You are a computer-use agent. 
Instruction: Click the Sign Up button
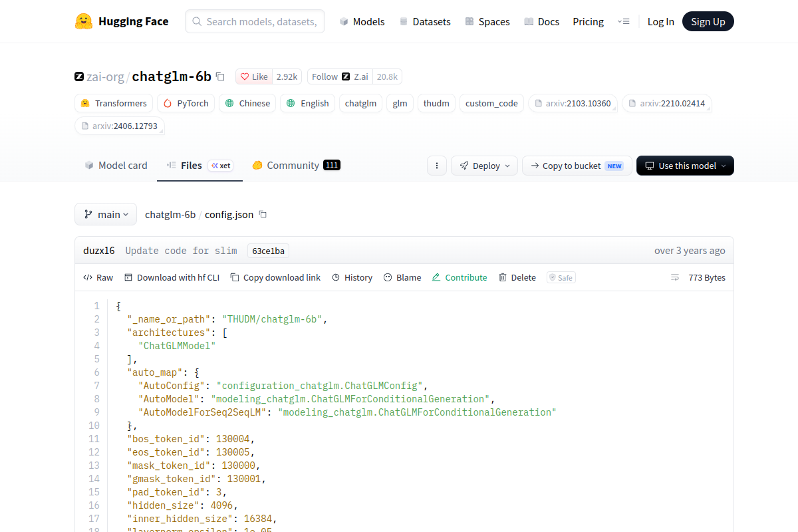(x=708, y=21)
